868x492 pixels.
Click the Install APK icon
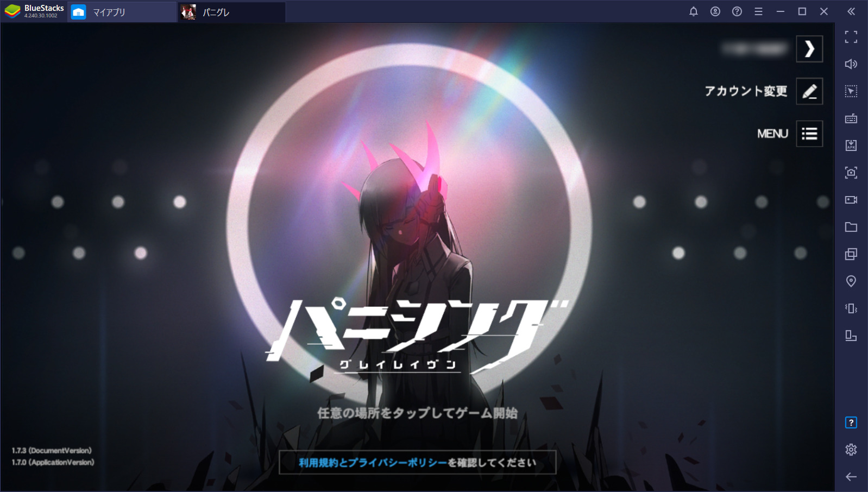click(x=851, y=146)
